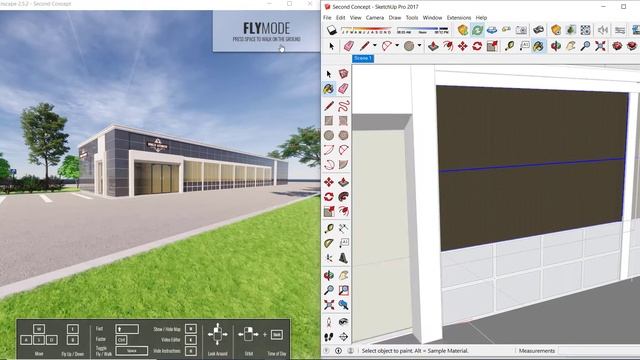Open the File menu
Viewport: 640px width, 360px height.
pos(327,18)
